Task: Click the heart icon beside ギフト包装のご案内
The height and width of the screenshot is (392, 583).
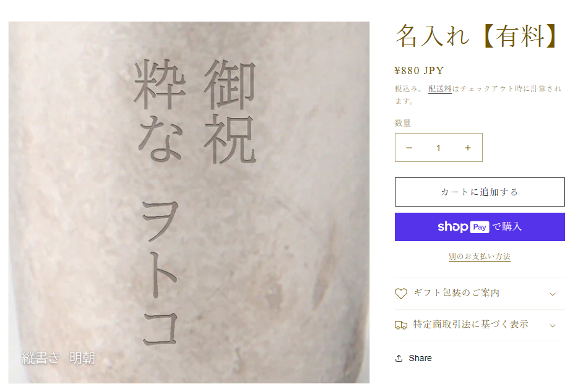Action: click(x=401, y=294)
